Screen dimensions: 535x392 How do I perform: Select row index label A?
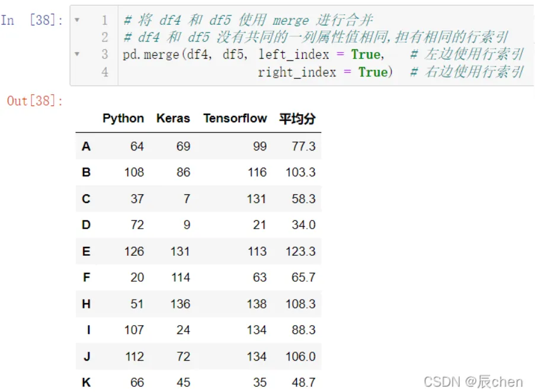tap(86, 146)
